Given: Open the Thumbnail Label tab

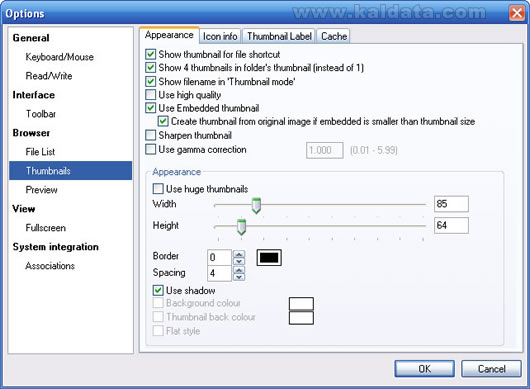Looking at the screenshot, I should (x=279, y=36).
